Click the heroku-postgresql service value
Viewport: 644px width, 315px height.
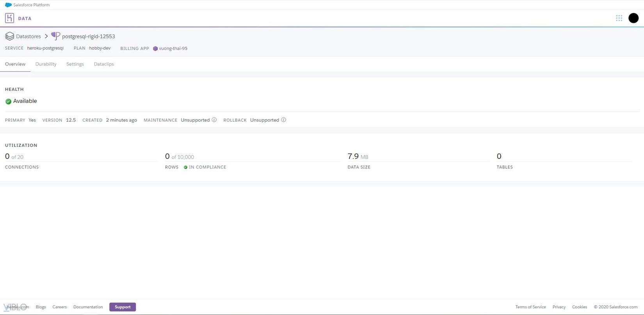tap(45, 48)
